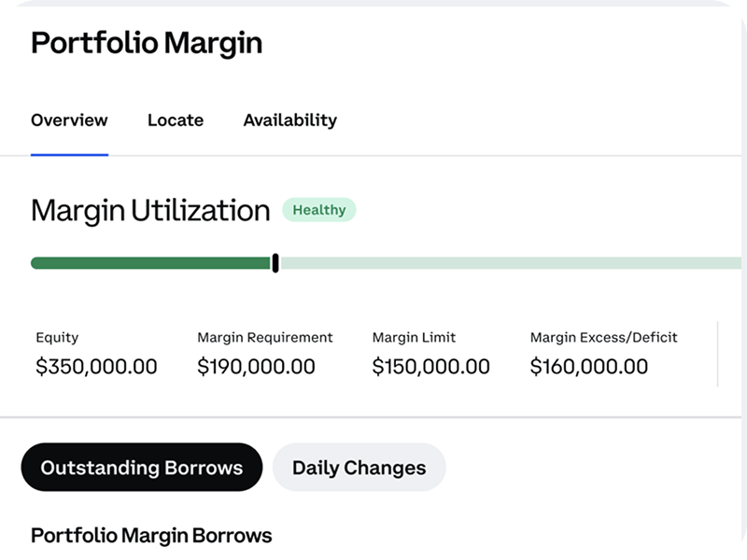Click the Margin Limit label
This screenshot has height=560, width=747.
[x=413, y=337]
